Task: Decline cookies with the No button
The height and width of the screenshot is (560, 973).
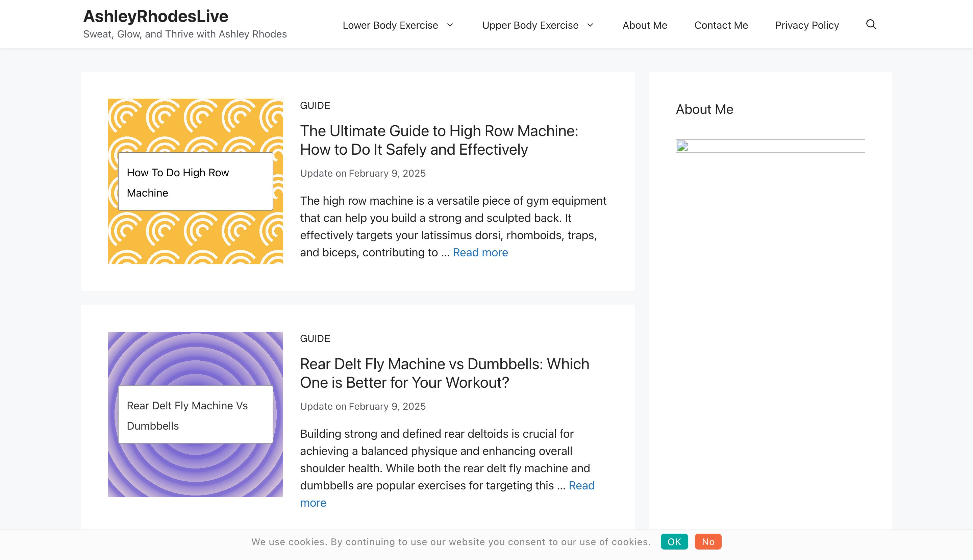Action: point(707,541)
